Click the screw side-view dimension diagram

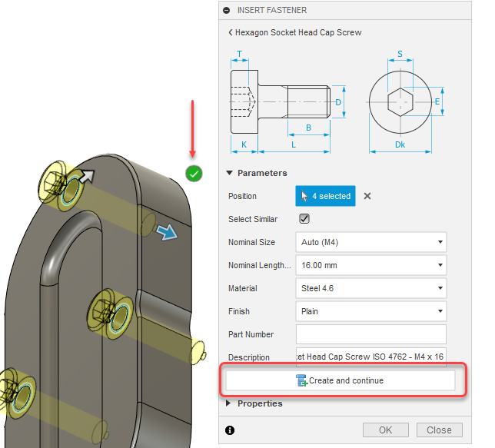click(x=287, y=102)
